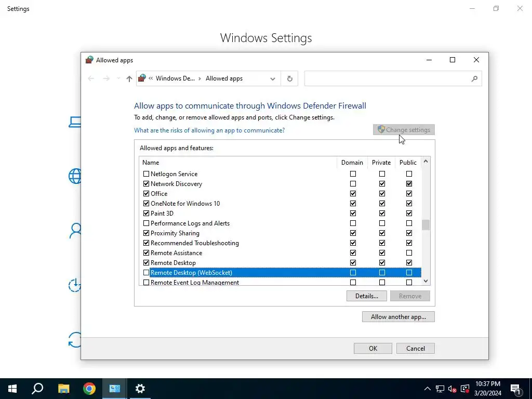Screen dimensions: 532x399
Task: Open File Explorer from taskbar
Action: pos(63,389)
